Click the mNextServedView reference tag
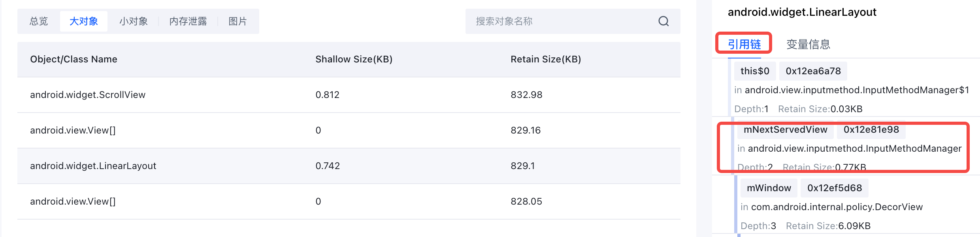 pyautogui.click(x=786, y=130)
